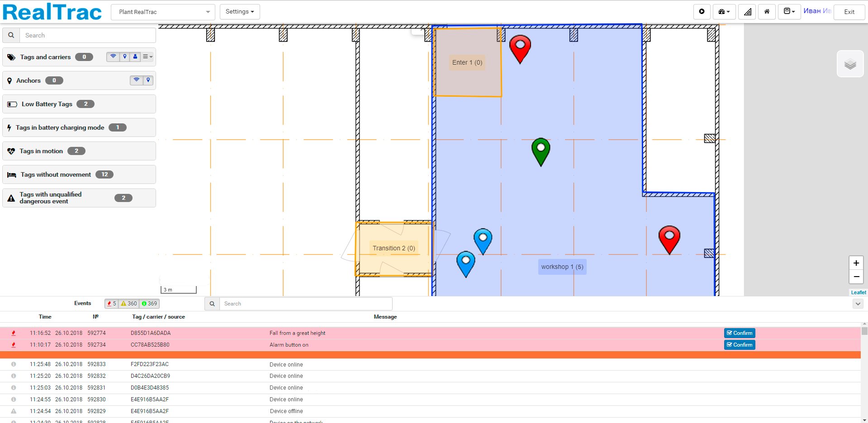
Task: Select the upper blue tag marker
Action: point(483,241)
